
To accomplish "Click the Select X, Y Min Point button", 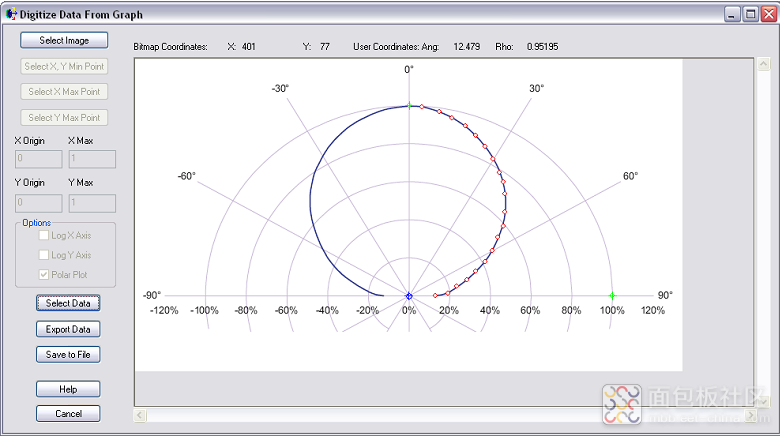I will click(x=64, y=66).
